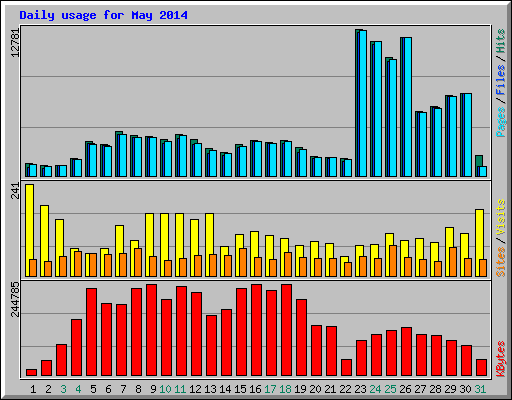This screenshot has width=512, height=400.
Task: Select the cyan hits bar for day 7
Action: (x=123, y=155)
